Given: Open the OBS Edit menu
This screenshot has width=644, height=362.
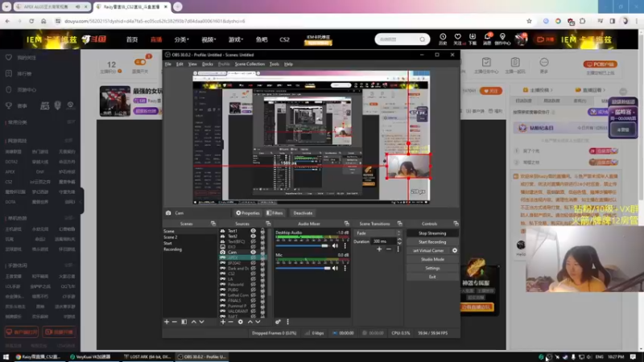Looking at the screenshot, I should pyautogui.click(x=180, y=64).
